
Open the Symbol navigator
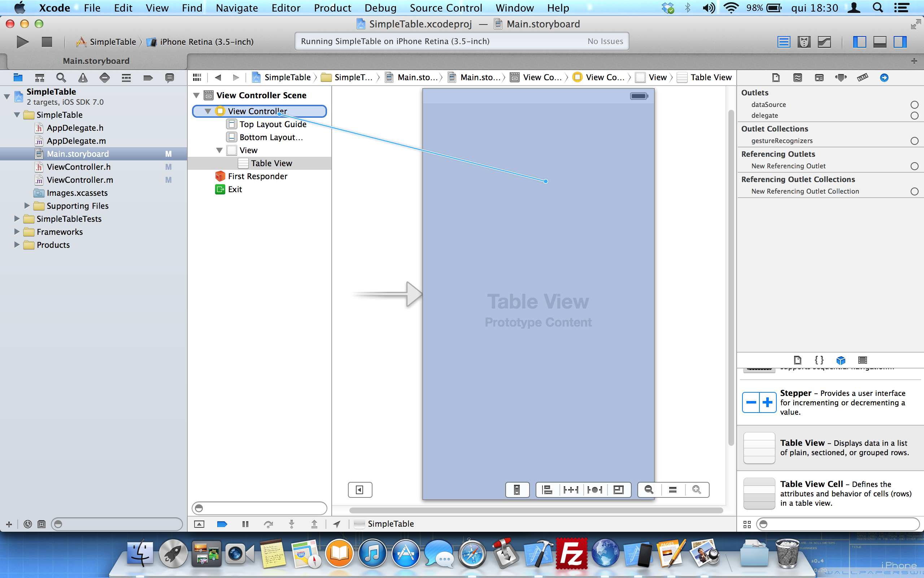(40, 78)
